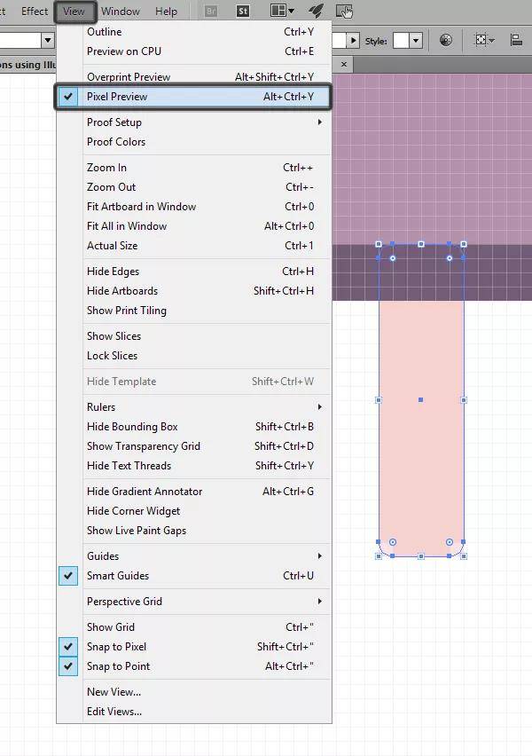Disable Snap to Point option
532x756 pixels.
pyautogui.click(x=192, y=665)
